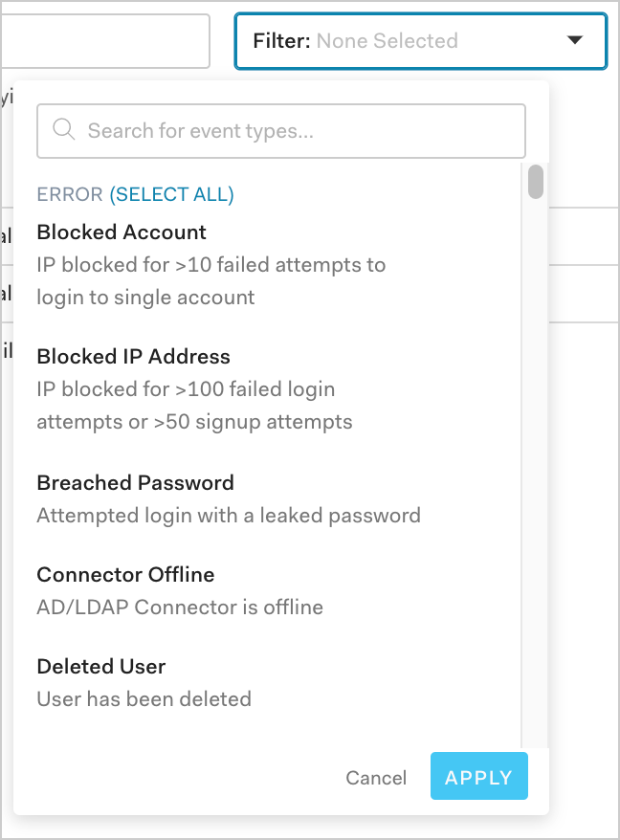Pick the Connector Offline event type
The height and width of the screenshot is (840, 620).
[x=125, y=575]
